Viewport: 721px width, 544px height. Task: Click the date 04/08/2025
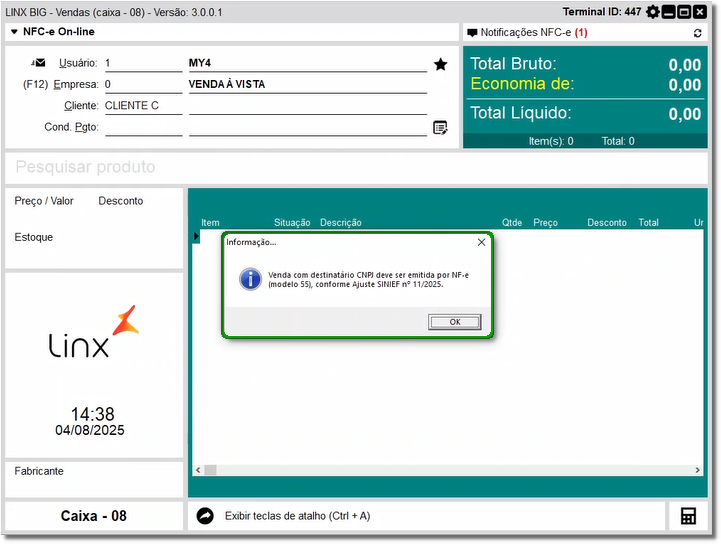90,430
